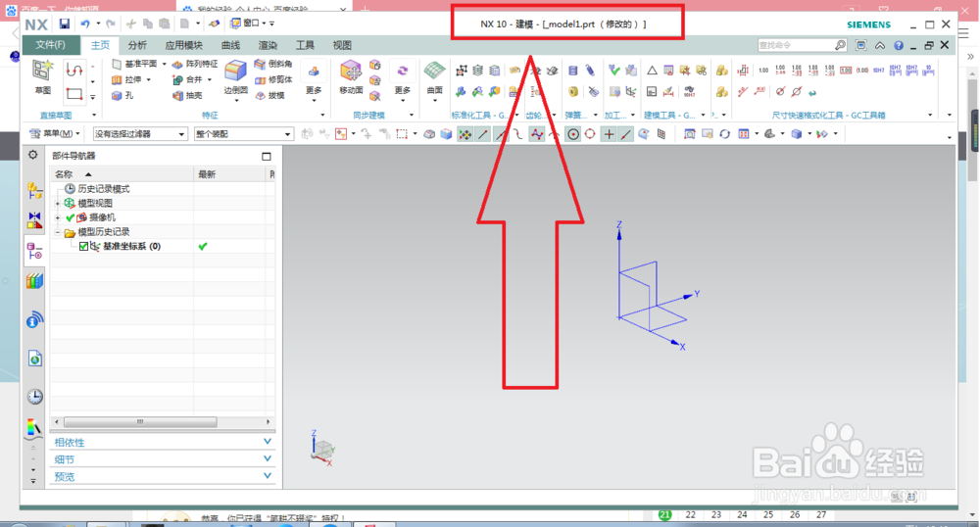Switch to the 渲染 tab
Screen dimensions: 980x527
pyautogui.click(x=268, y=45)
